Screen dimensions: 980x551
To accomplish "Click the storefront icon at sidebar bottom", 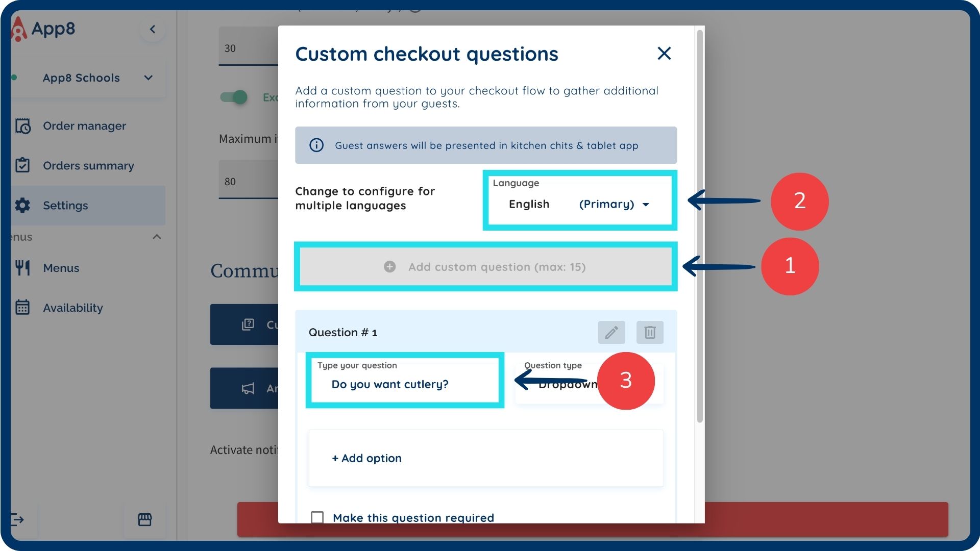I will click(144, 519).
